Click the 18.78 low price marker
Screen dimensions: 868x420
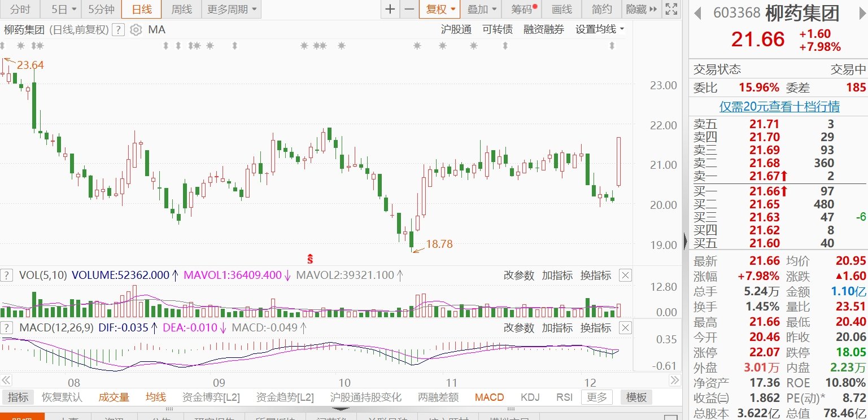pyautogui.click(x=439, y=244)
